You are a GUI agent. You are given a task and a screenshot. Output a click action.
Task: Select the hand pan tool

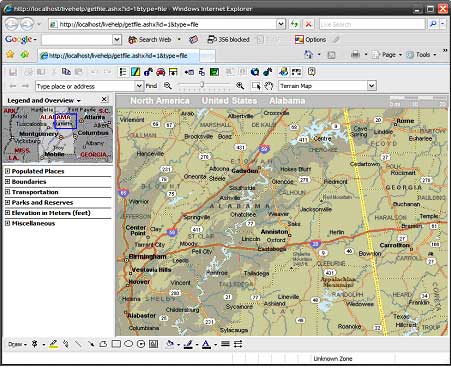(269, 86)
